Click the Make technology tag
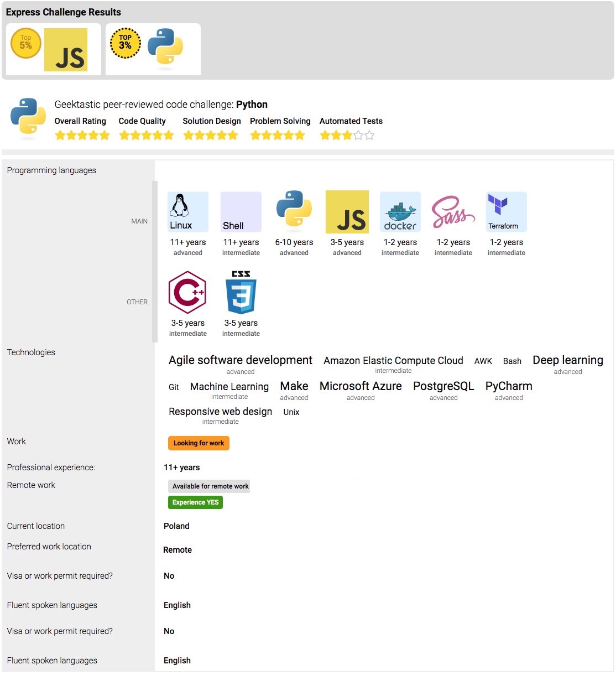 point(294,386)
